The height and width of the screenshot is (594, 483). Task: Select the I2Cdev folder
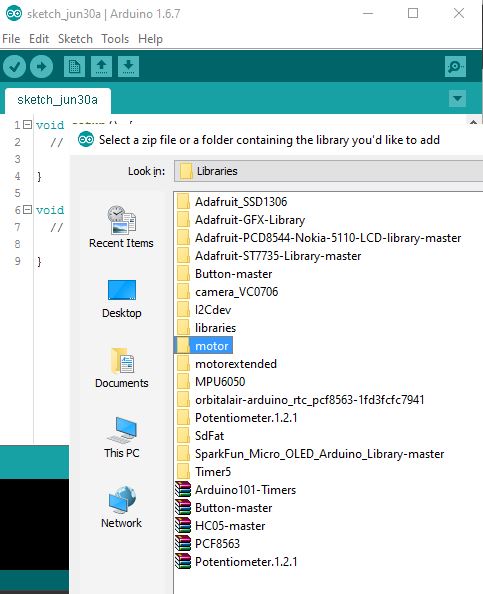click(204, 310)
